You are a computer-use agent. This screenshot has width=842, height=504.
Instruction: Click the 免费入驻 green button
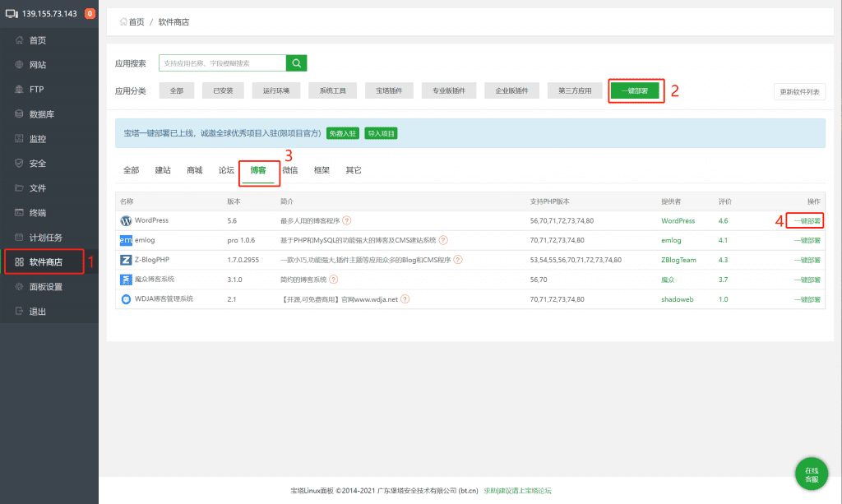342,133
